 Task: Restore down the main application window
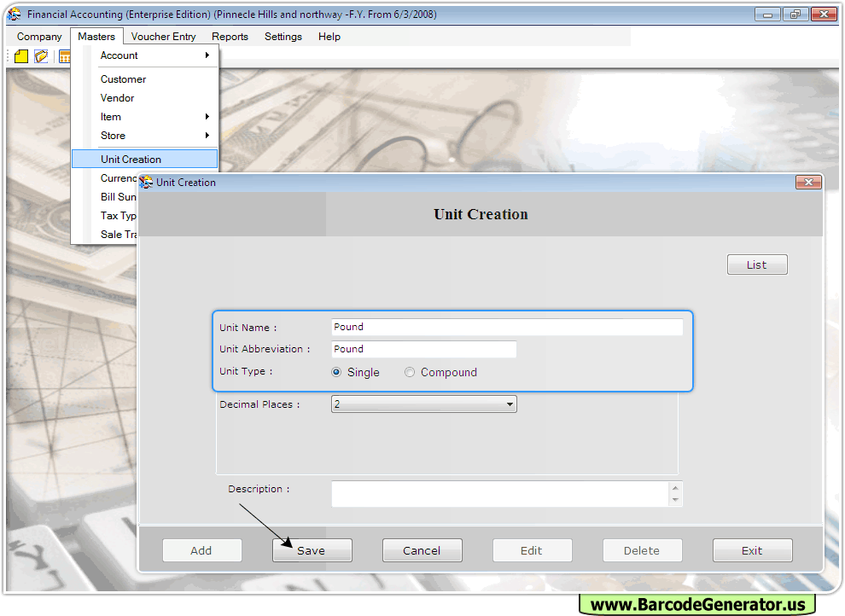point(795,15)
